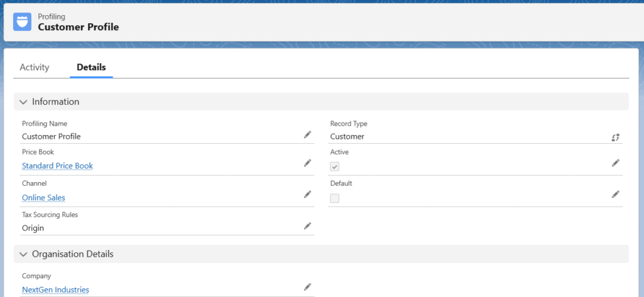The width and height of the screenshot is (644, 297).
Task: Click the Customer Profile page title
Action: [x=78, y=27]
